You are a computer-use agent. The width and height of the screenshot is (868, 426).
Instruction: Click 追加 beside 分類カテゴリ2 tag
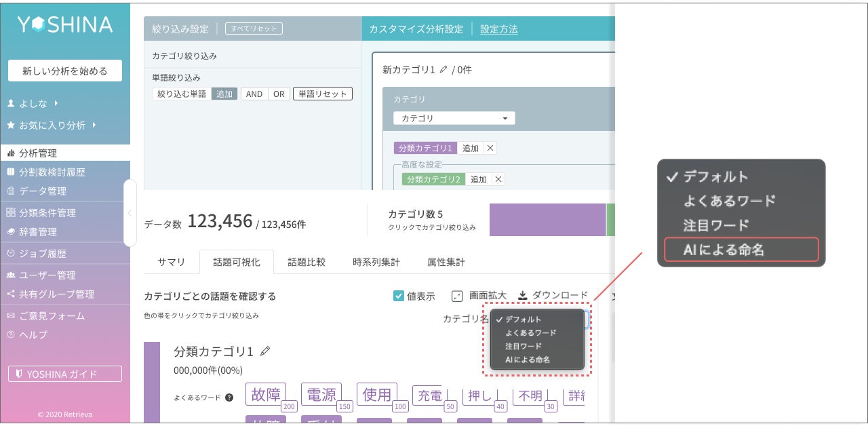coord(479,179)
